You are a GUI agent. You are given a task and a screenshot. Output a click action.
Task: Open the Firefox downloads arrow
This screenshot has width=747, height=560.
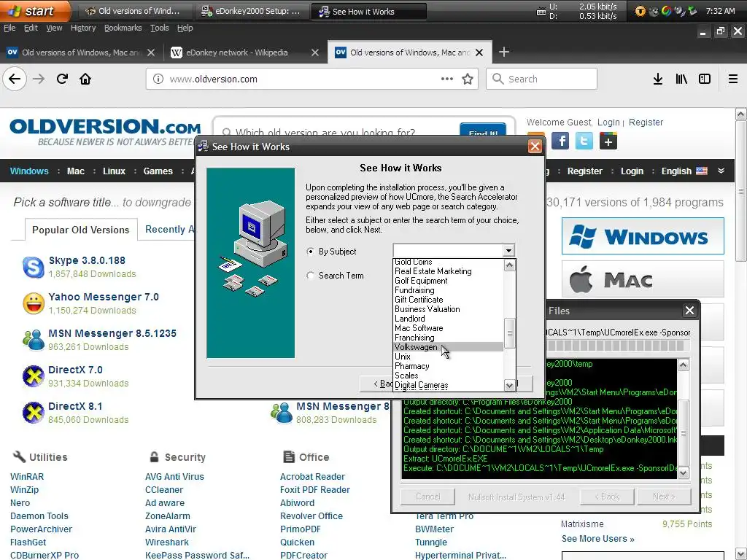pyautogui.click(x=658, y=79)
